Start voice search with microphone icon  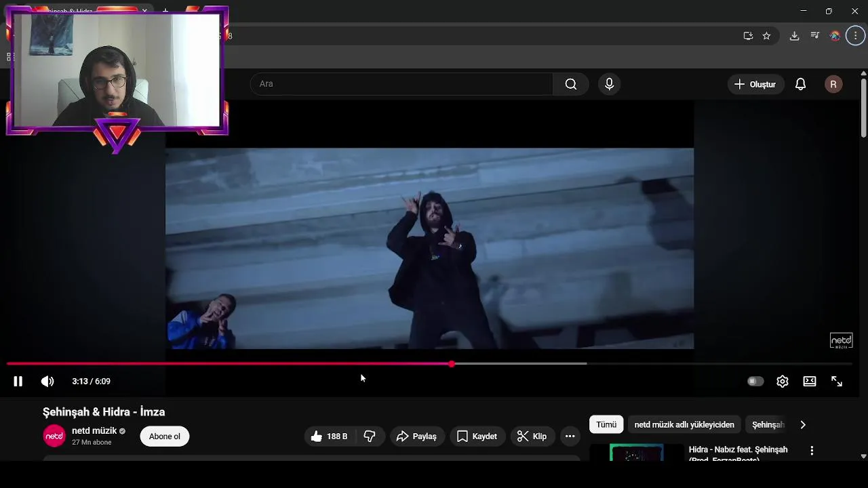[x=609, y=84]
